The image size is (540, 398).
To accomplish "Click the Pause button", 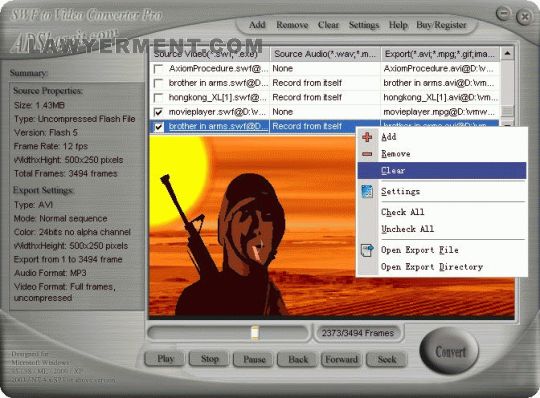I will (x=254, y=359).
